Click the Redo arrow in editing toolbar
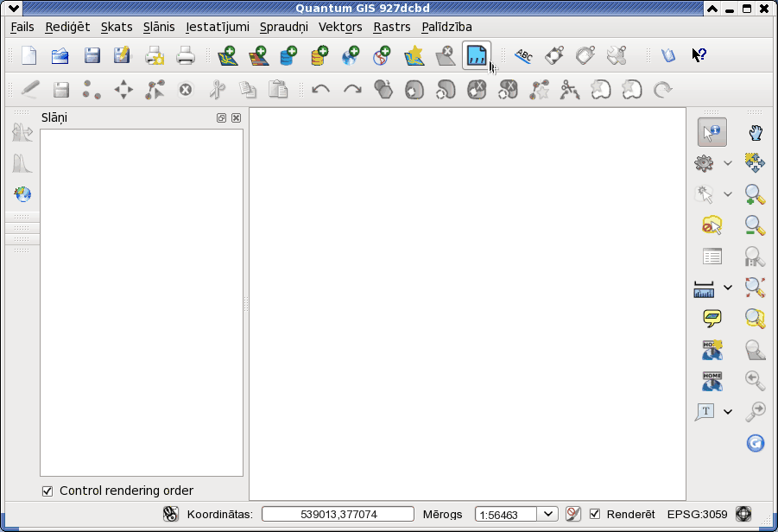The image size is (778, 532). pyautogui.click(x=352, y=90)
